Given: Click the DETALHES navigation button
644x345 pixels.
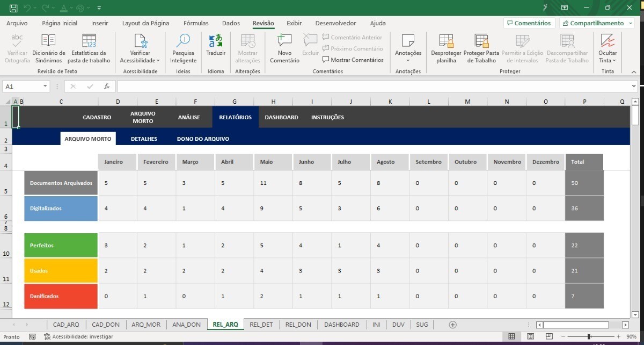Looking at the screenshot, I should [144, 139].
